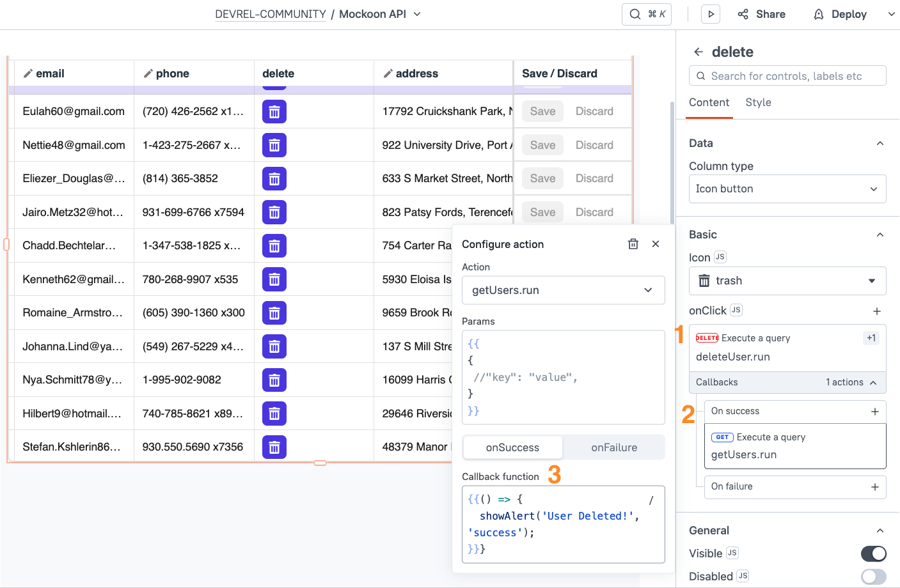Image resolution: width=900 pixels, height=588 pixels.
Task: Add a new onClick action
Action: click(x=877, y=311)
